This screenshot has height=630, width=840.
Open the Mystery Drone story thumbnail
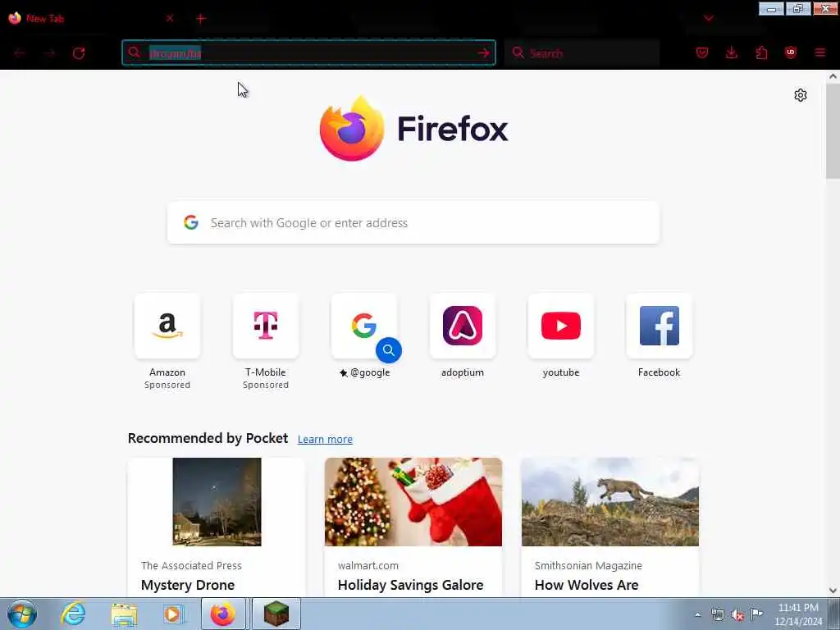217,502
